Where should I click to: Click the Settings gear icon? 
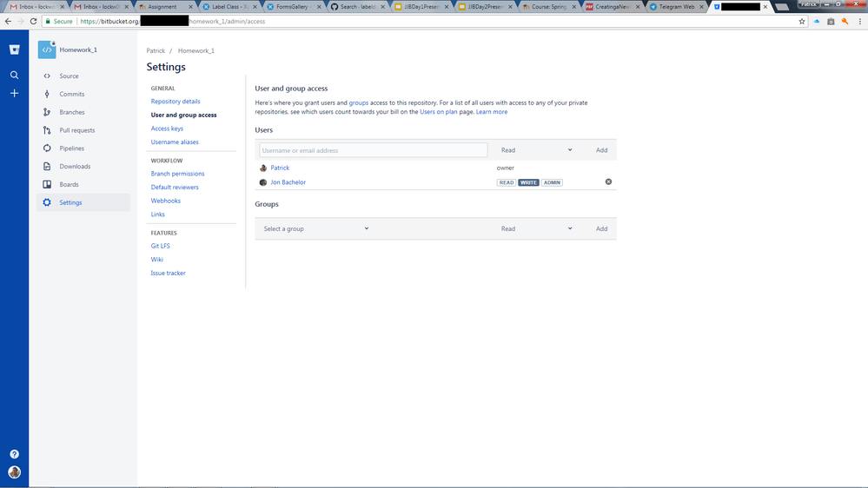(47, 202)
